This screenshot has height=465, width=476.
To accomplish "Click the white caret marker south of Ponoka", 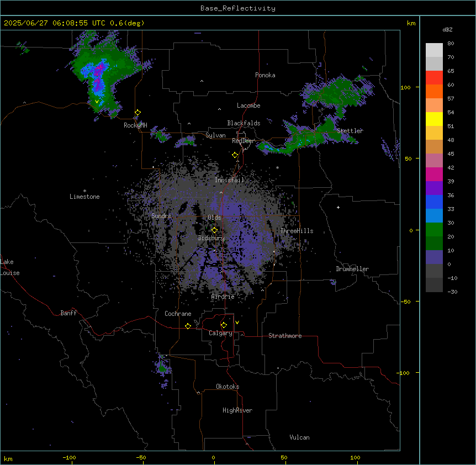I will [202, 81].
